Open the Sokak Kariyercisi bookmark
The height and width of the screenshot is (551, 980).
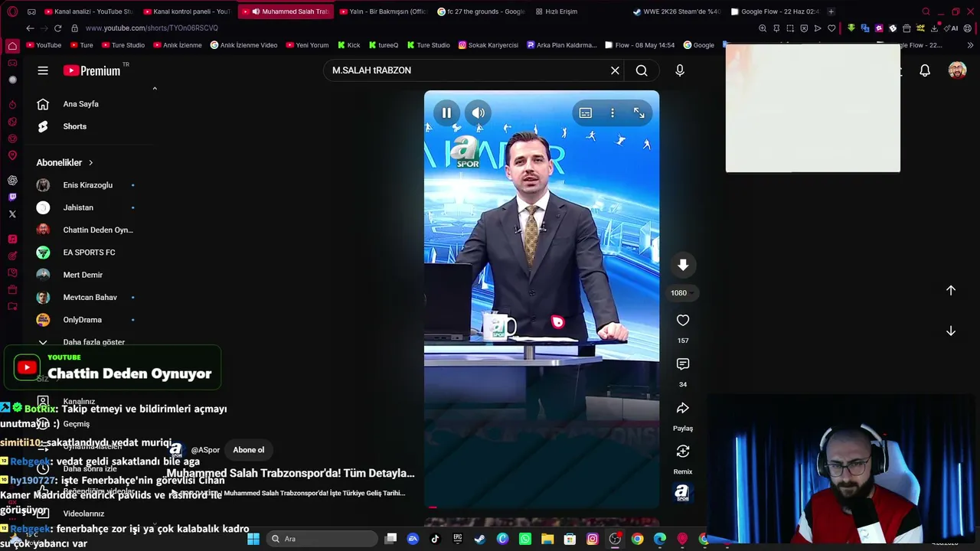pos(488,45)
